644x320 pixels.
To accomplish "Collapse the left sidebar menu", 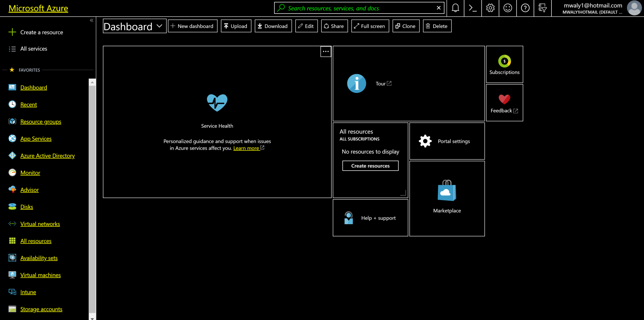I will (x=92, y=20).
